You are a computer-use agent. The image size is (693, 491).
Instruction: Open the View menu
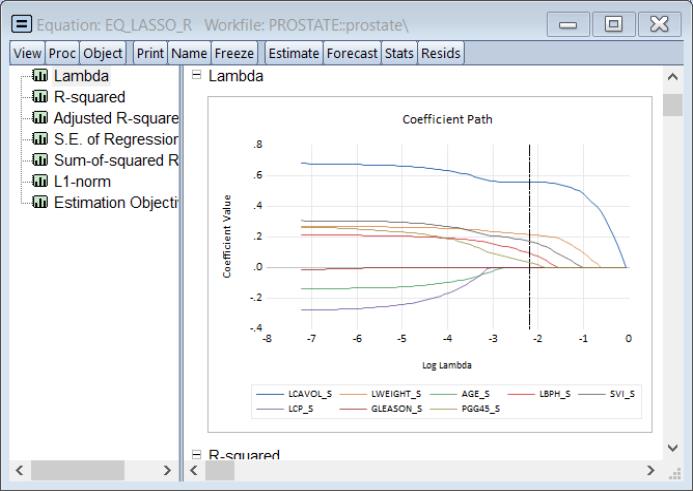[27, 53]
